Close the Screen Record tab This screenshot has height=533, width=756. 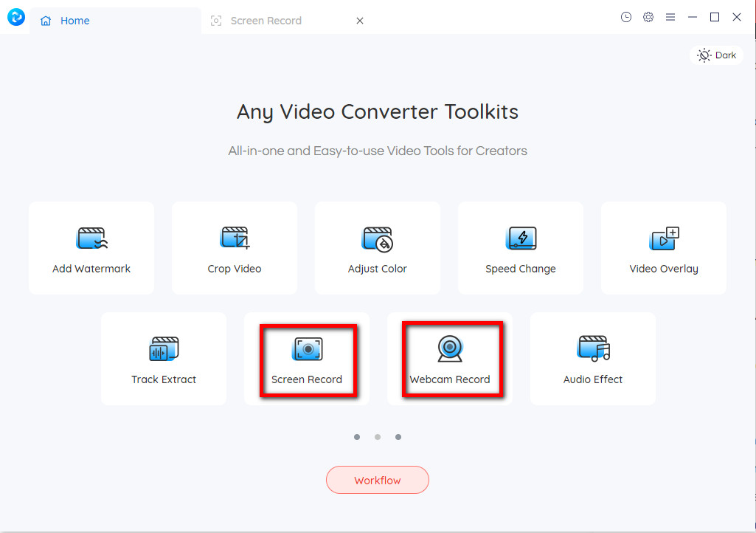click(360, 21)
